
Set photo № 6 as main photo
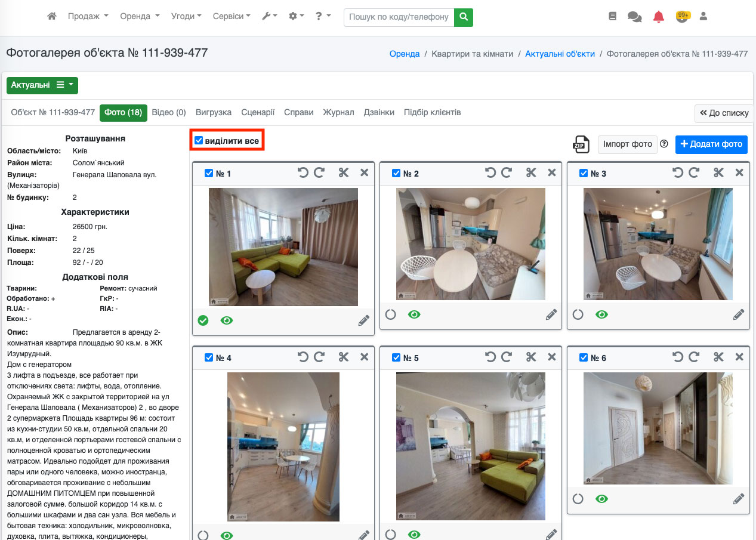pyautogui.click(x=578, y=499)
